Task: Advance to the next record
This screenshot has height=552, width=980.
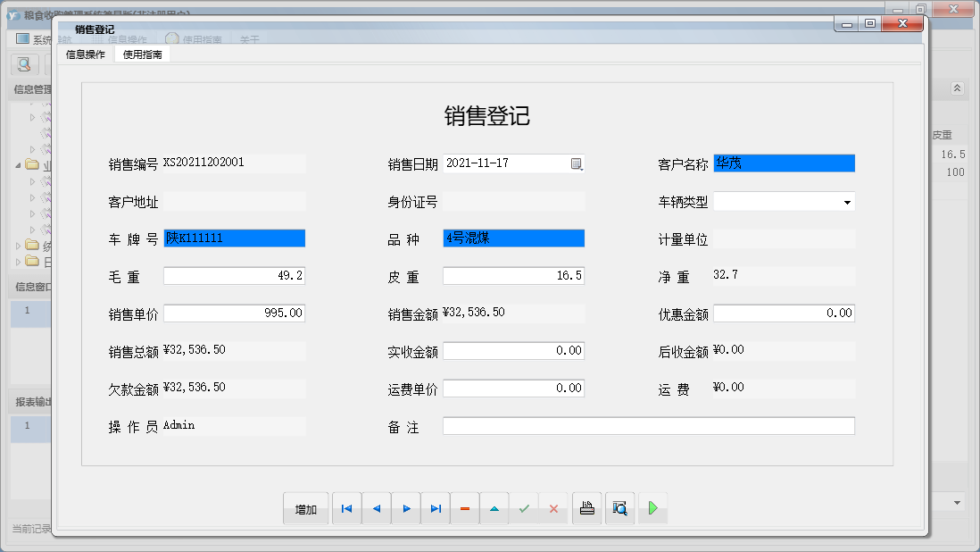Action: pos(406,507)
